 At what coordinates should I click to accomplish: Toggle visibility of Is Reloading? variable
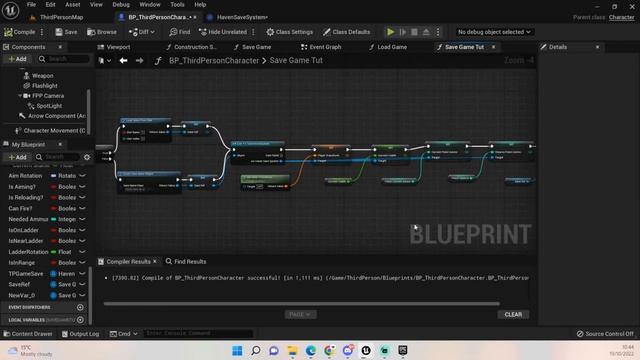(x=82, y=198)
